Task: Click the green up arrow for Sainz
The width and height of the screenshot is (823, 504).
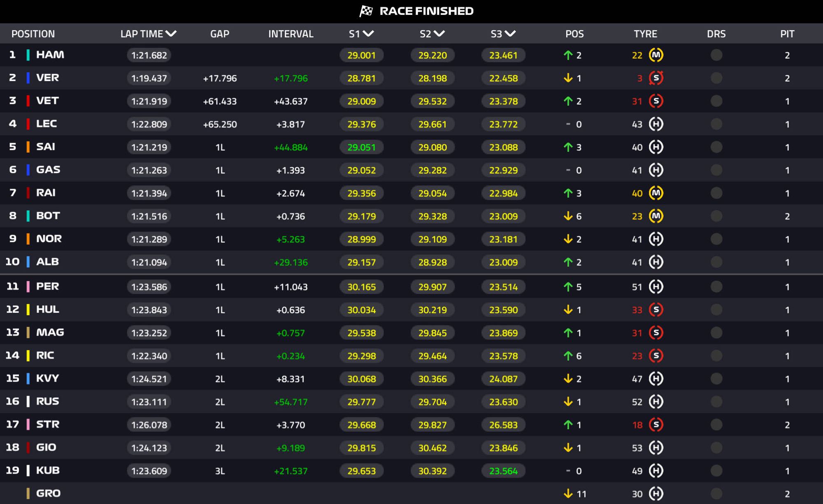Action: point(568,147)
